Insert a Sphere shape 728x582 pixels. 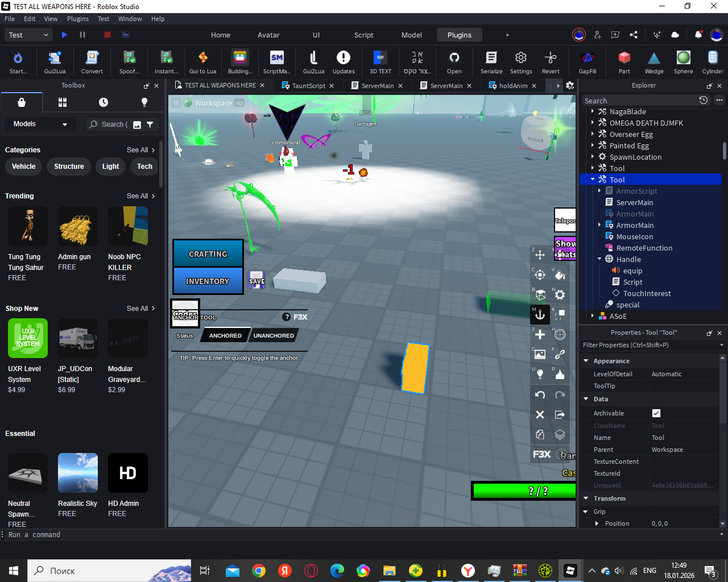coord(684,62)
